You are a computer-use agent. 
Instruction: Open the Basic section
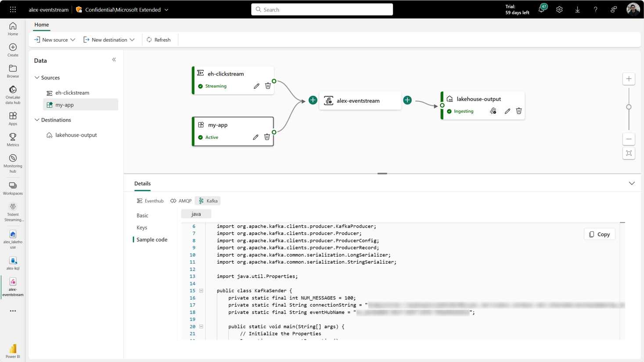pos(142,216)
